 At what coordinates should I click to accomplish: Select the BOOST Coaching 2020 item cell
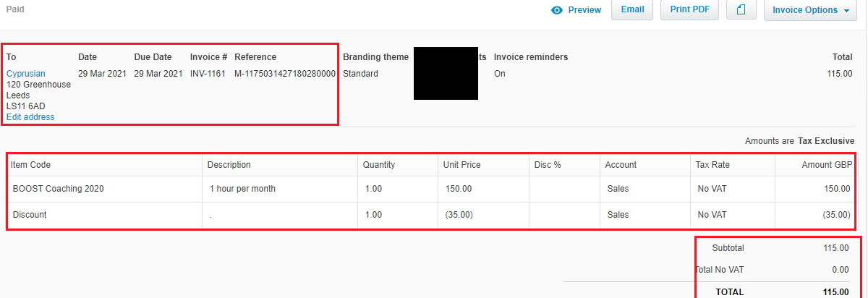pos(105,189)
